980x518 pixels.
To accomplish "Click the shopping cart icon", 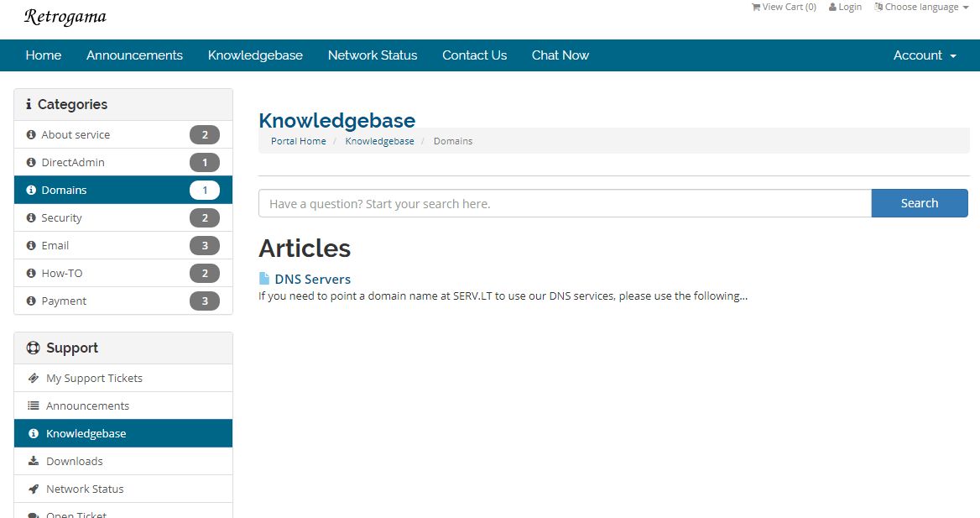I will tap(756, 7).
